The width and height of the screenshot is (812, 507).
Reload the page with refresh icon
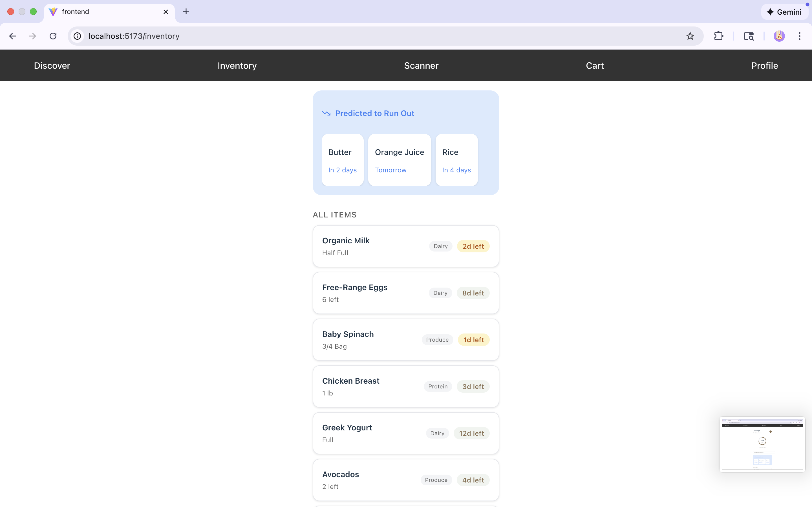53,36
